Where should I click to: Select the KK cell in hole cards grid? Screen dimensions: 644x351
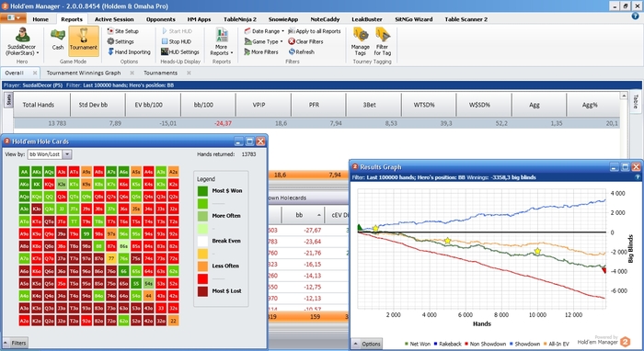click(x=37, y=184)
